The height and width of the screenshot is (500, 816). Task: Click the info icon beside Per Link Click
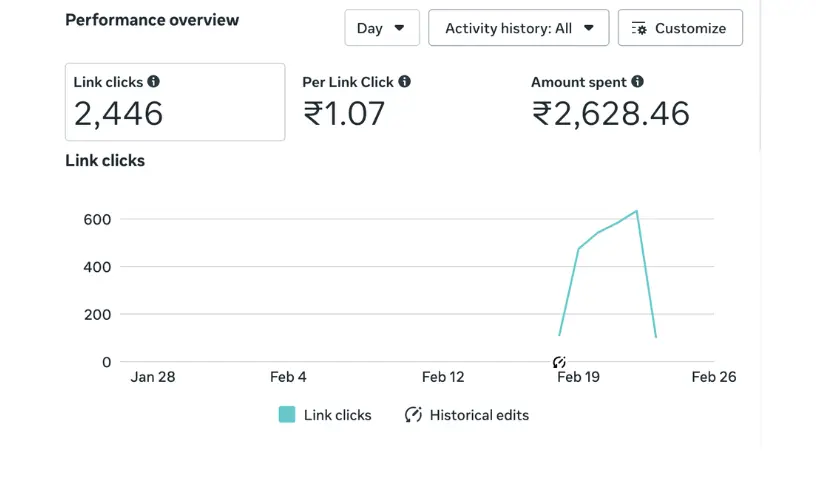tap(404, 82)
